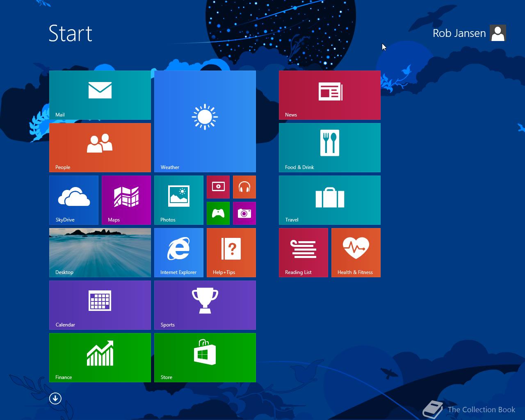Open the Desktop tile

pos(100,253)
